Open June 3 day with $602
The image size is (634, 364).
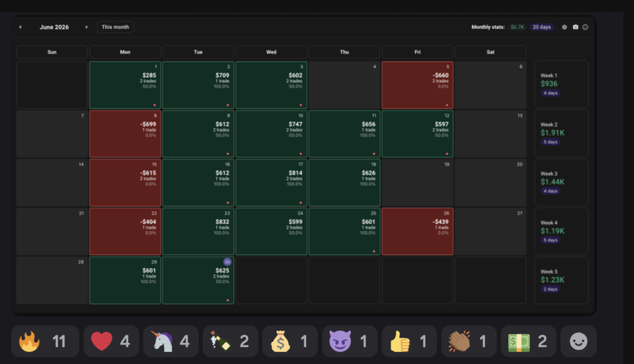(271, 85)
